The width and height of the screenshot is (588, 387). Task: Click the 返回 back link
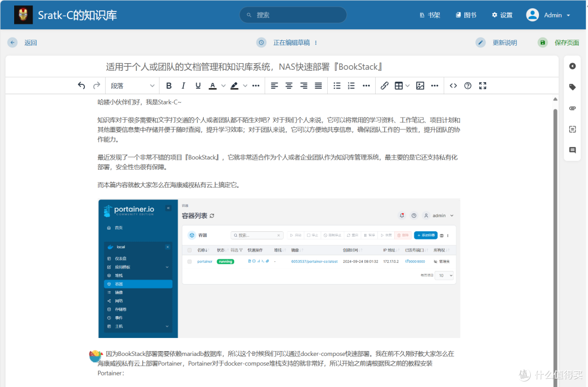click(30, 42)
